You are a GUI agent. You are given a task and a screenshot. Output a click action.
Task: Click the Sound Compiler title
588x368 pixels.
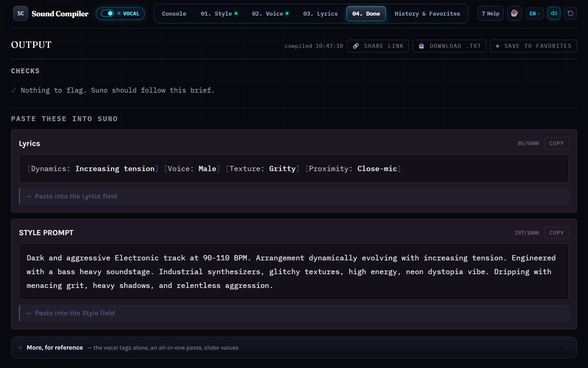60,14
